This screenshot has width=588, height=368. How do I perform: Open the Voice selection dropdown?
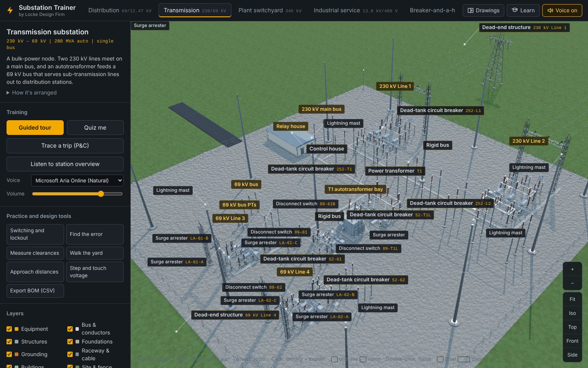77,180
